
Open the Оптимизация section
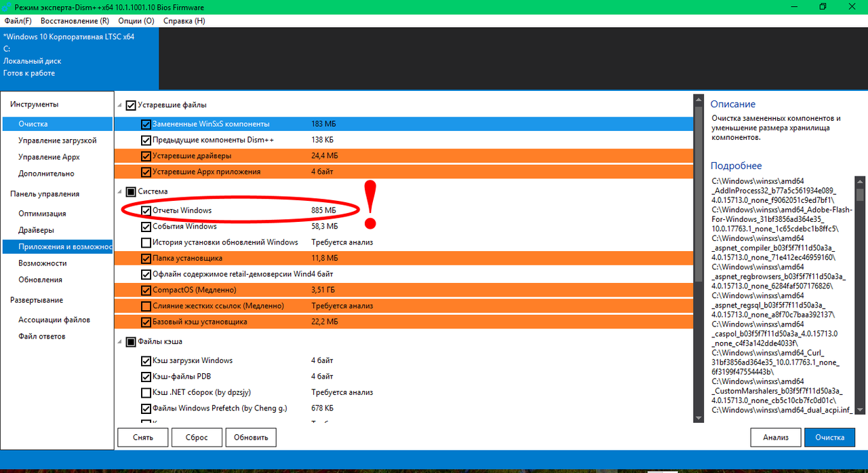tap(57, 214)
